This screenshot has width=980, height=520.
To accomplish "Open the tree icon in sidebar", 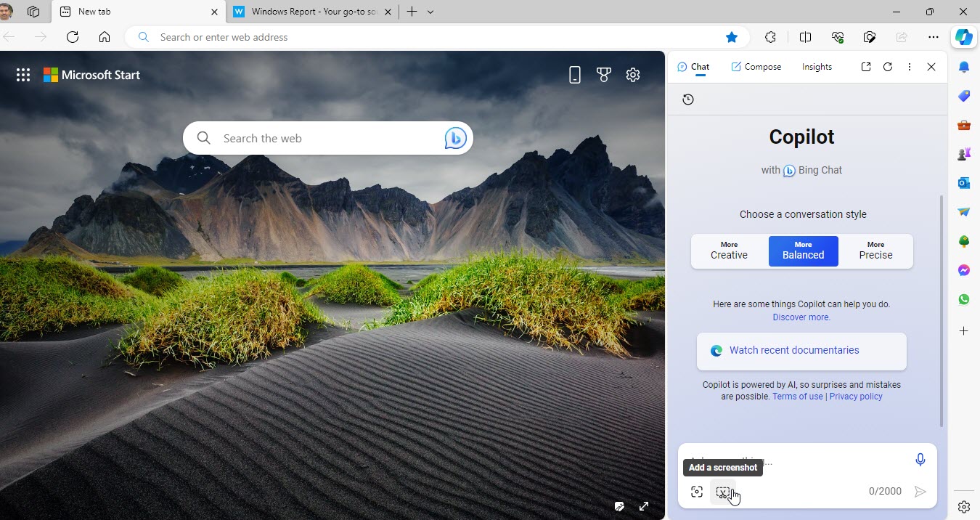I will click(x=964, y=241).
